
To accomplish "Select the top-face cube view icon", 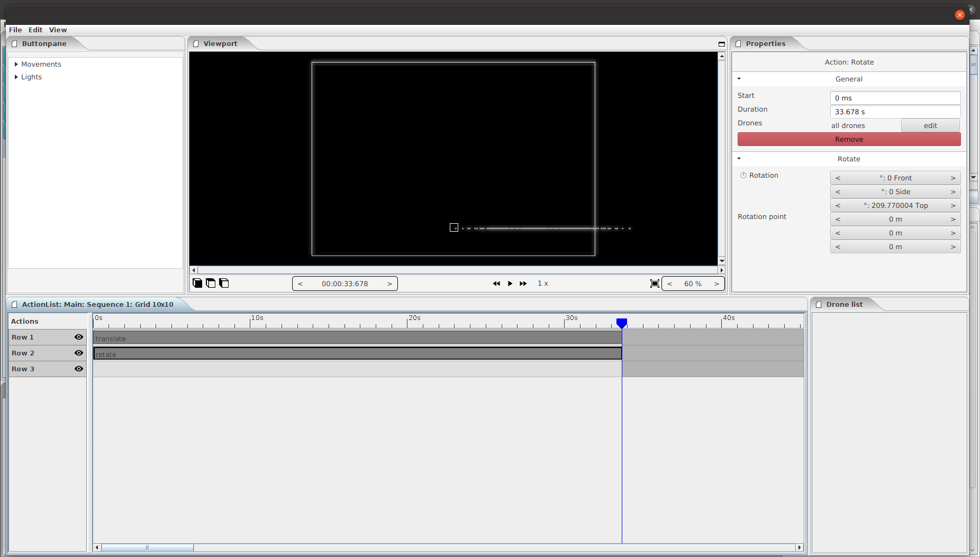I will tap(211, 283).
